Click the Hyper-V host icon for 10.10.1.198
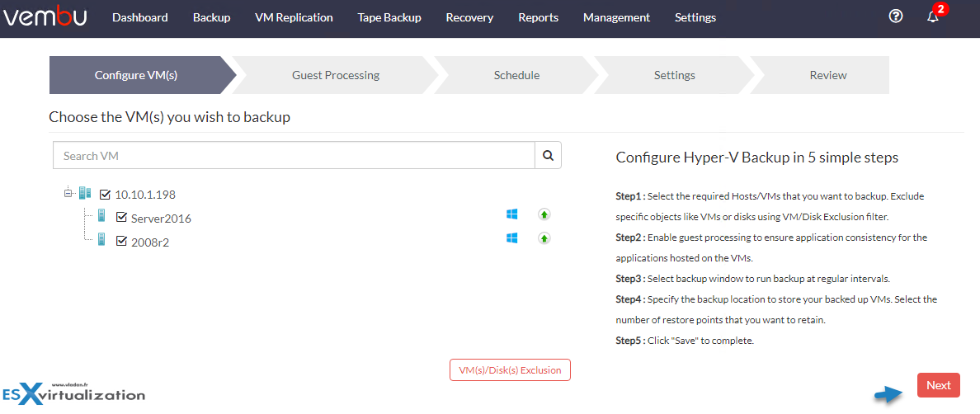Screen dimensions: 980x414 84,193
